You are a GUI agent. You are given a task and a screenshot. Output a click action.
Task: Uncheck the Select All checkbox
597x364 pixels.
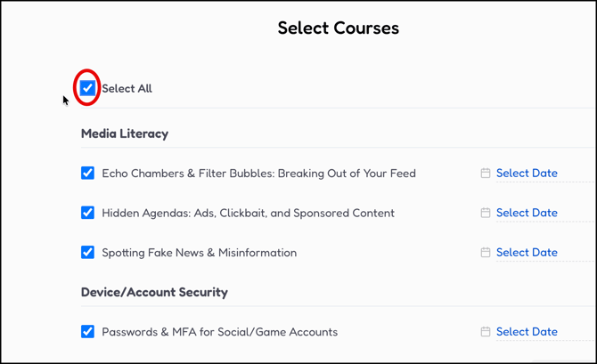tap(87, 88)
